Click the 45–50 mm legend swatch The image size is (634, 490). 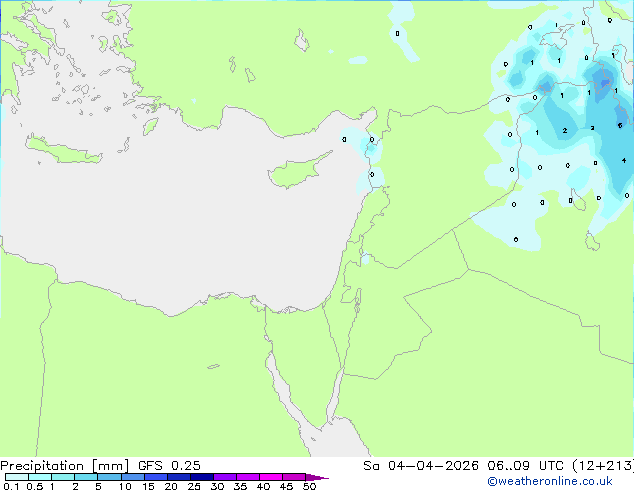click(294, 477)
